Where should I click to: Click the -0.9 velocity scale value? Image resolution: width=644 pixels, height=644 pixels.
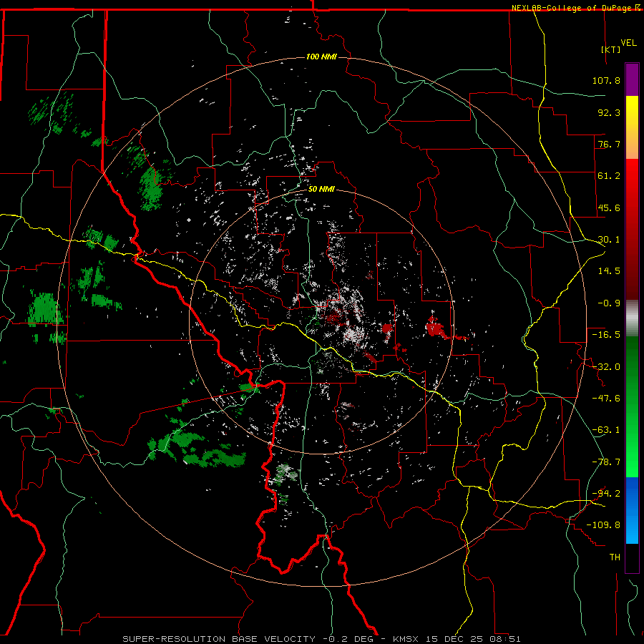[609, 303]
